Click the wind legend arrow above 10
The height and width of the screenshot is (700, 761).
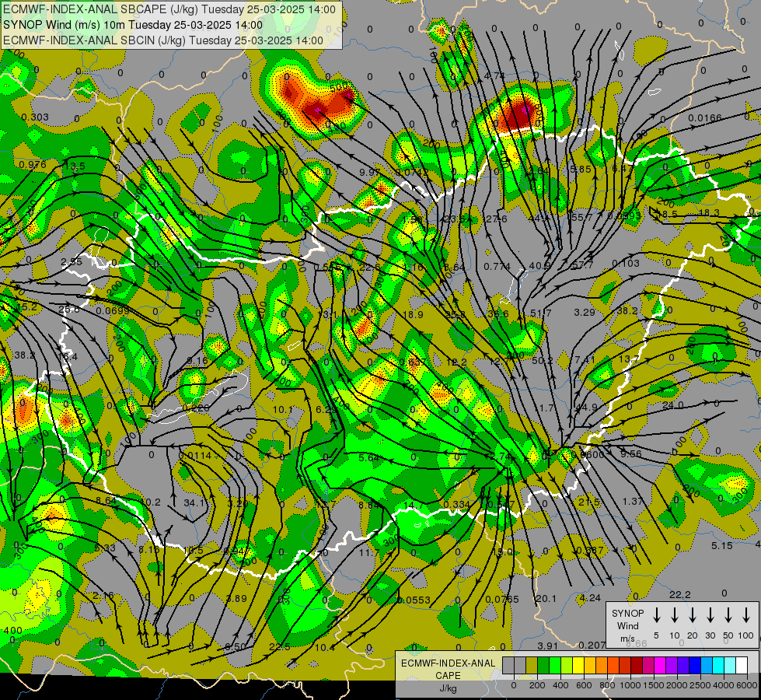click(674, 615)
